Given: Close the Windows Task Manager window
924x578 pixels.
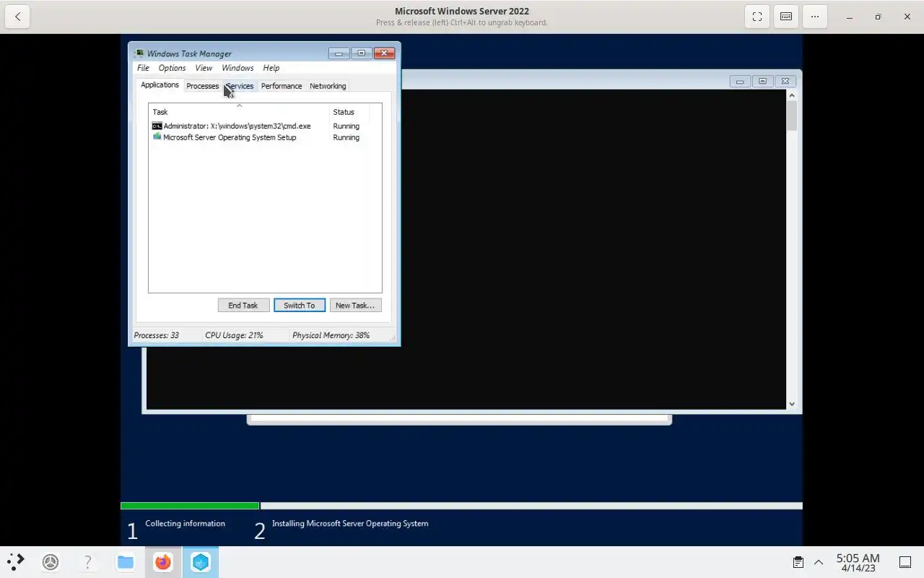Looking at the screenshot, I should coord(385,53).
